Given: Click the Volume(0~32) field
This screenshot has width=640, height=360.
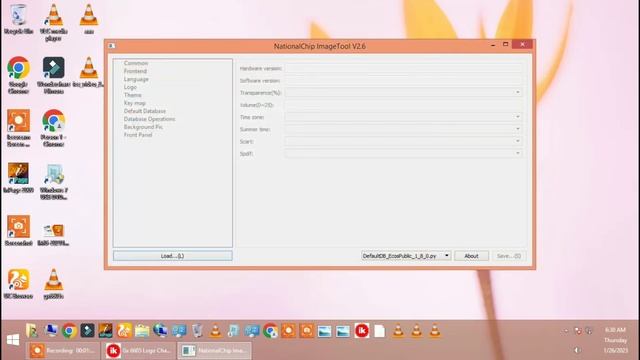Looking at the screenshot, I should coord(404,105).
